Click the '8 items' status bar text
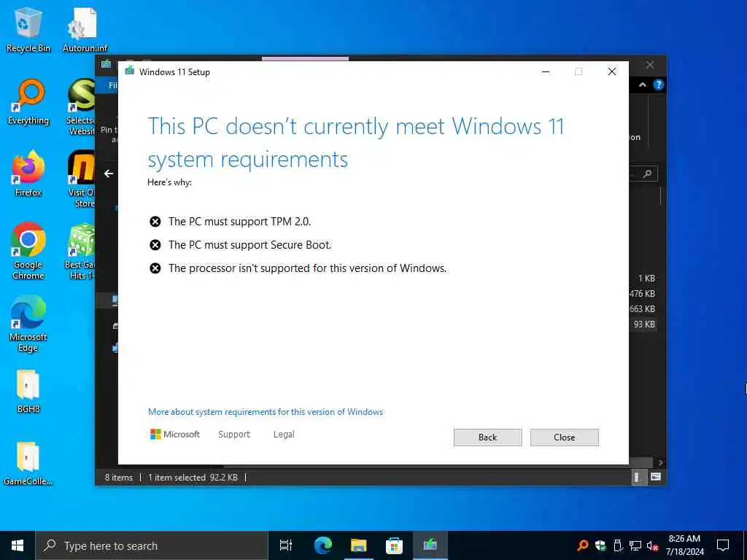The height and width of the screenshot is (560, 747). (x=119, y=477)
